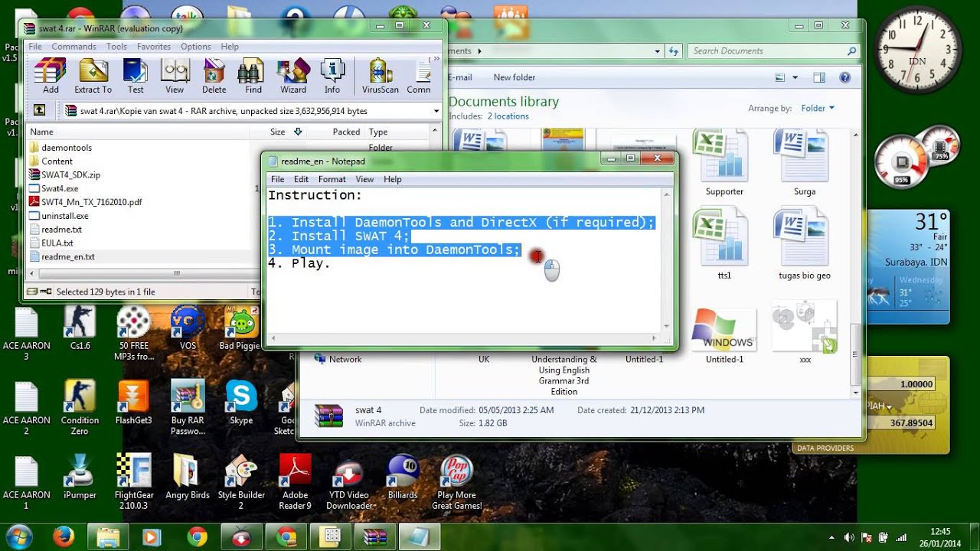Open the Billiards desktop shortcut
980x551 pixels.
tap(403, 478)
